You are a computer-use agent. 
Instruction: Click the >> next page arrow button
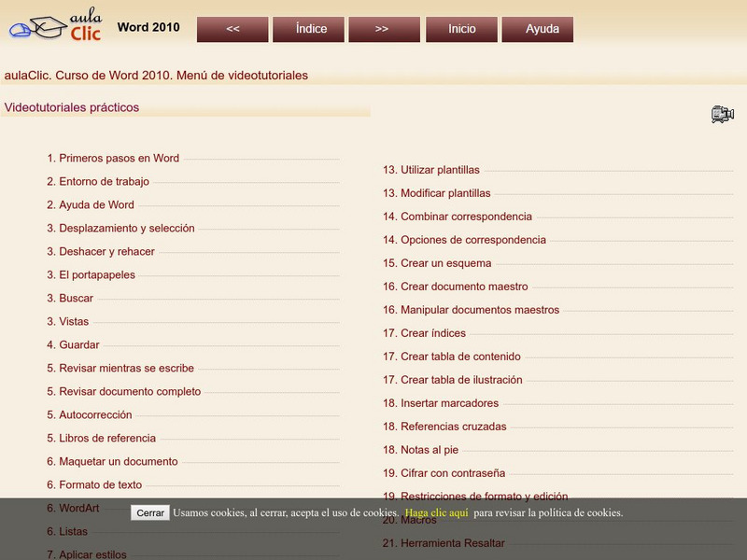(384, 29)
